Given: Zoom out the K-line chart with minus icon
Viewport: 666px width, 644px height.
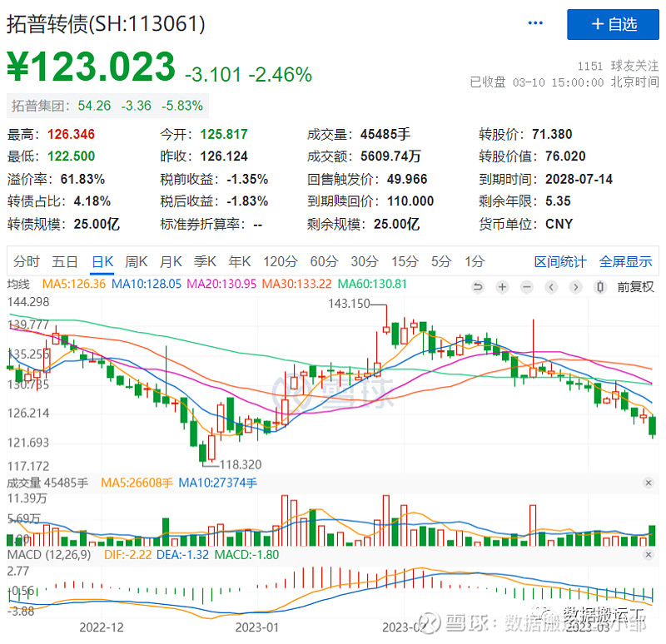Looking at the screenshot, I should click(x=527, y=287).
